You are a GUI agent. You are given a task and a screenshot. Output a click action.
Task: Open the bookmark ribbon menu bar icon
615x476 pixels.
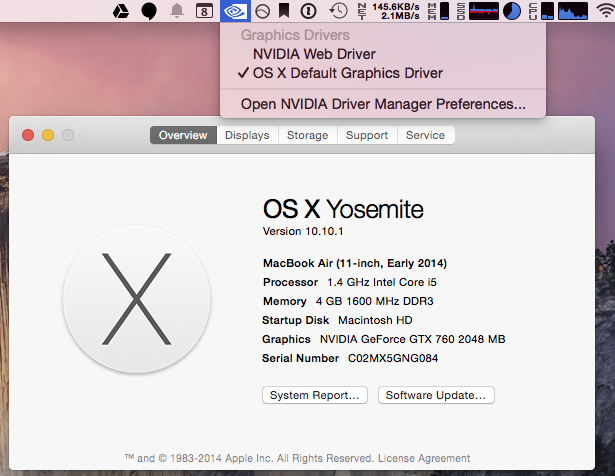[x=284, y=11]
